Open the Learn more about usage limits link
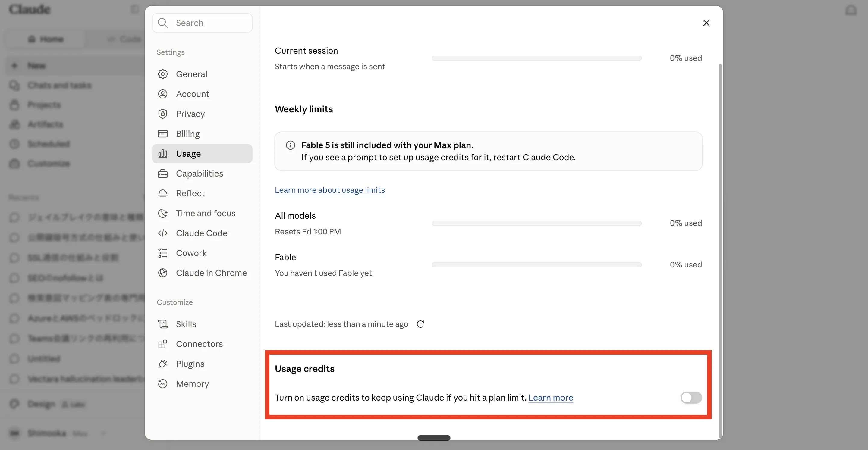868x450 pixels. pos(329,190)
